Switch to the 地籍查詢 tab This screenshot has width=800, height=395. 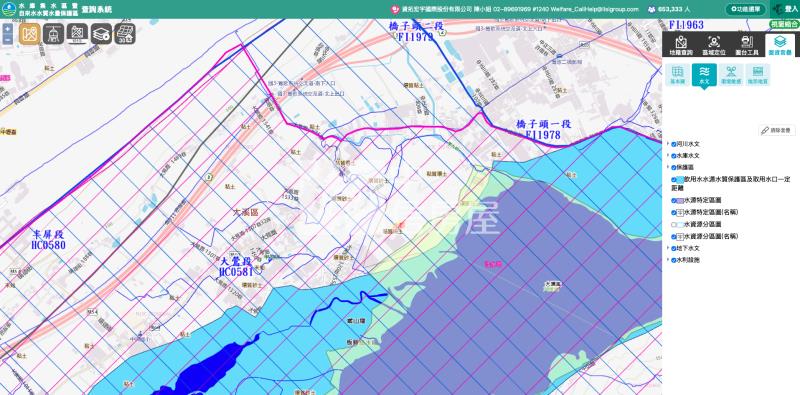click(681, 45)
